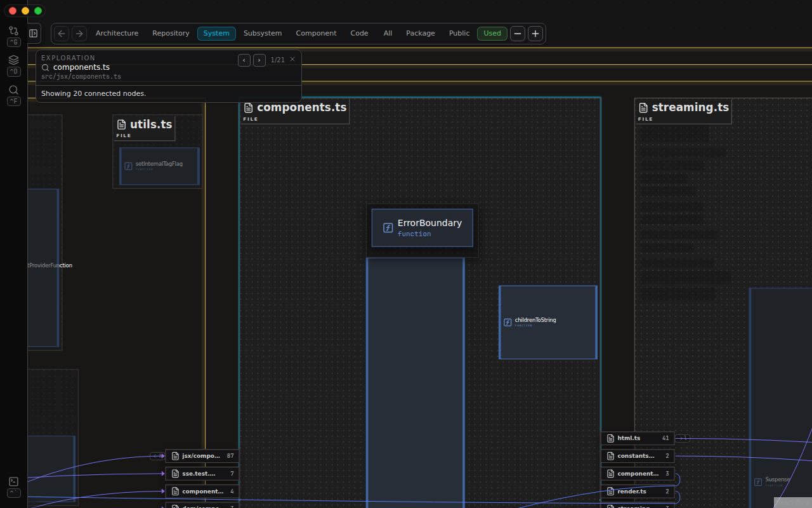Expand the arrow beside jsx/compo...
This screenshot has height=508, width=812.
(x=157, y=456)
